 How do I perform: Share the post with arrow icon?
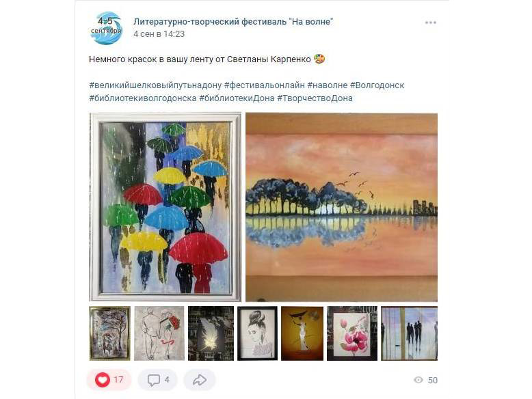click(200, 380)
